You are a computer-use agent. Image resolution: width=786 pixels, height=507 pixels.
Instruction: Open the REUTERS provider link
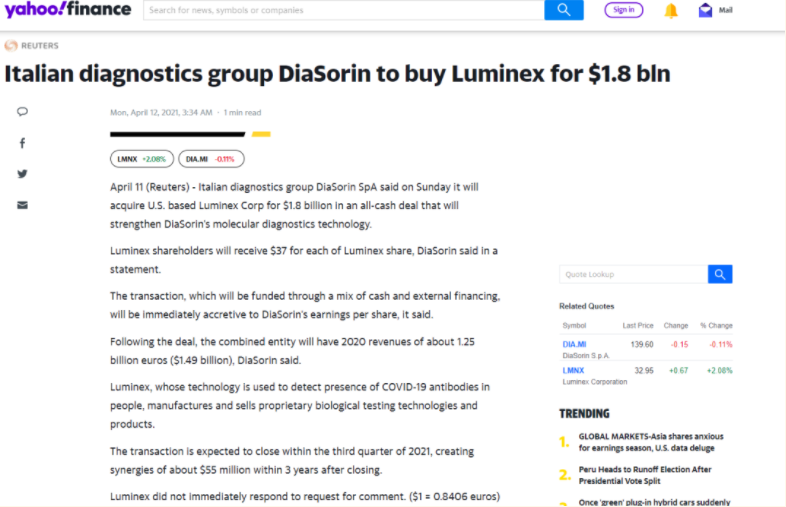coord(40,46)
